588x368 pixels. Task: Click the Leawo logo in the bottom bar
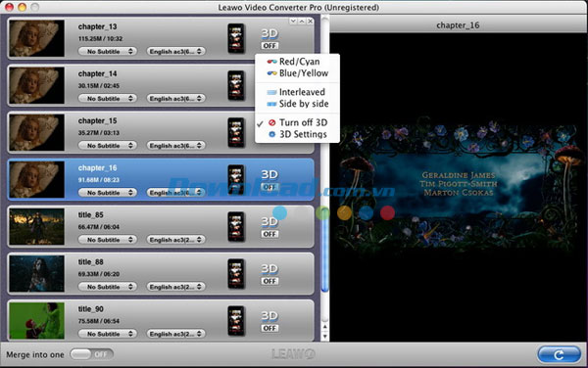[293, 354]
